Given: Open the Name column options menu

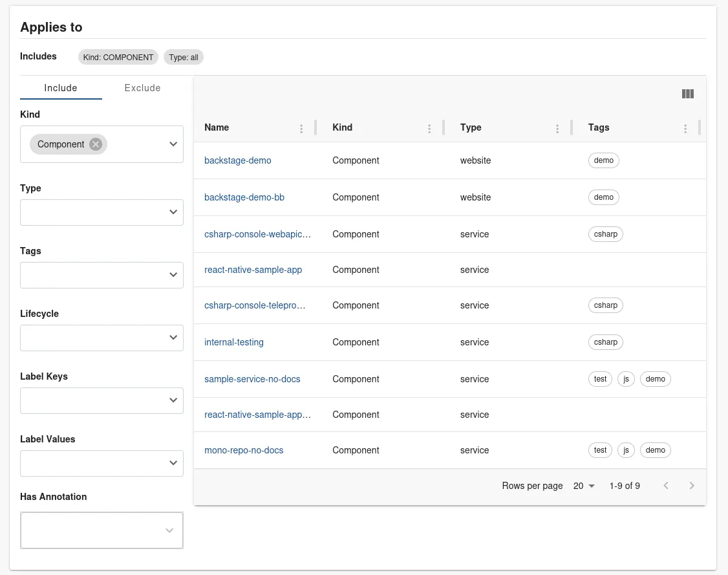Looking at the screenshot, I should tap(301, 128).
